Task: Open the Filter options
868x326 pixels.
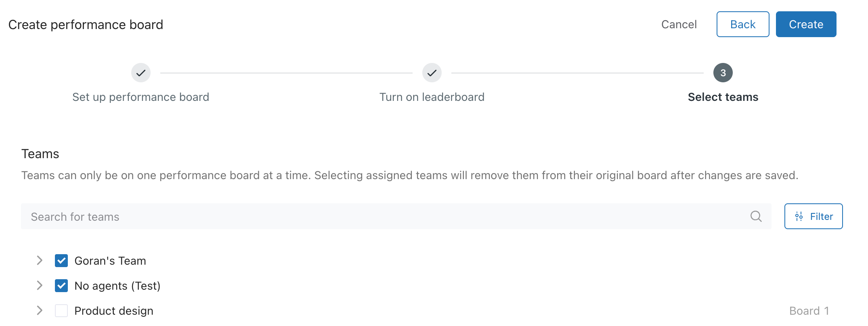Action: click(813, 216)
